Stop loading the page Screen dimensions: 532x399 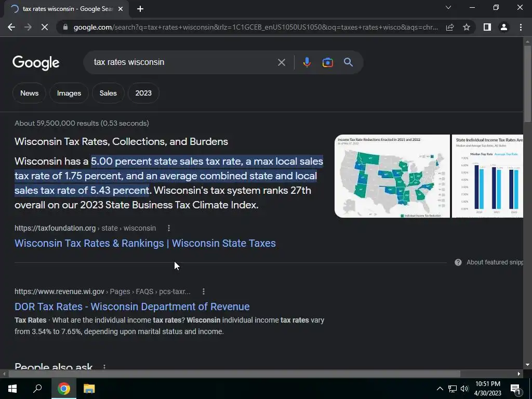[x=45, y=27]
